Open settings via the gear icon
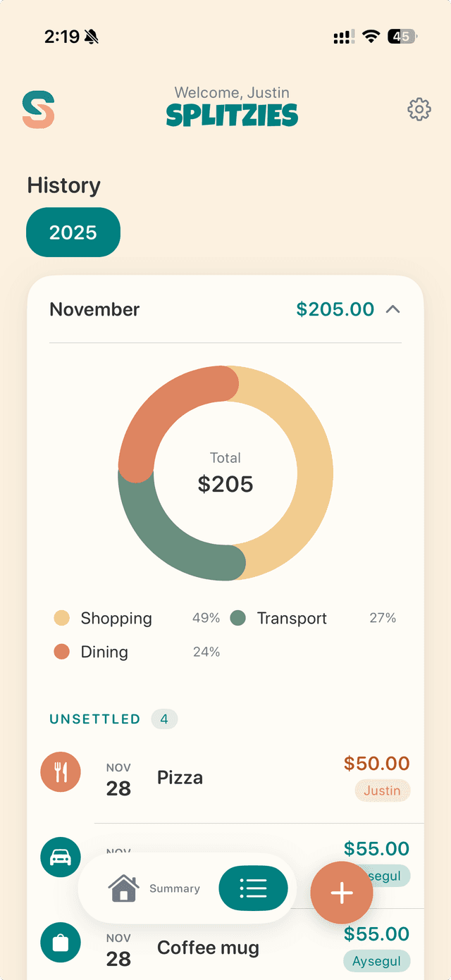The height and width of the screenshot is (980, 451). point(419,109)
